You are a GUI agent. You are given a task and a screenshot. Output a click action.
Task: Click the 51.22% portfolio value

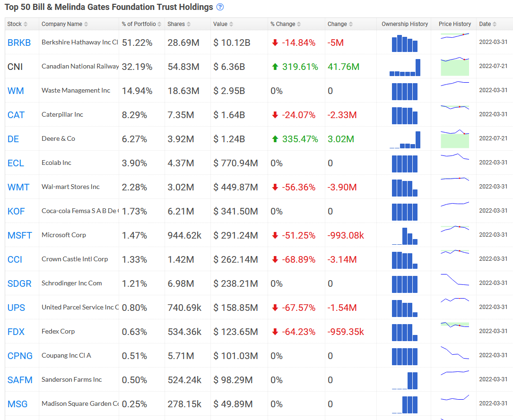[x=137, y=43]
